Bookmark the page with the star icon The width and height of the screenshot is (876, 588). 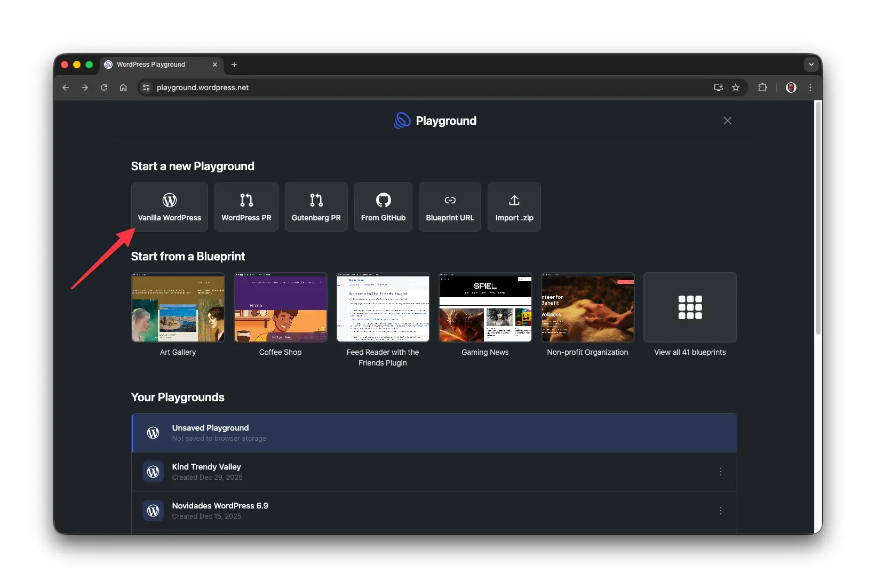(x=736, y=88)
